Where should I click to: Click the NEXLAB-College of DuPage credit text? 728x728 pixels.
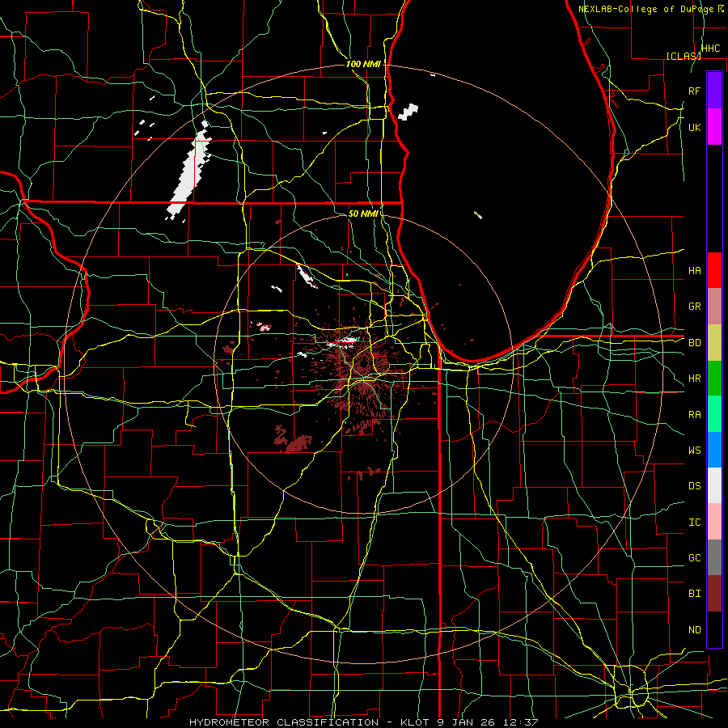point(648,9)
